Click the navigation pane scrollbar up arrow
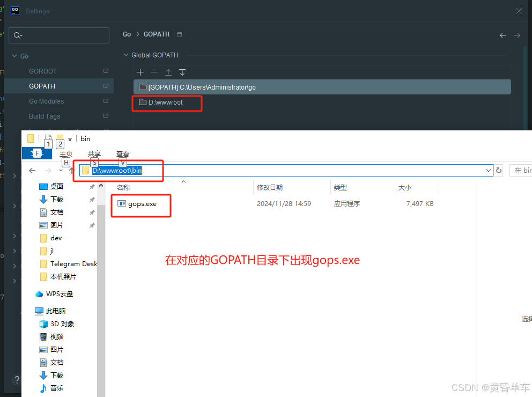Viewport: 532px width, 397px height. point(101,186)
